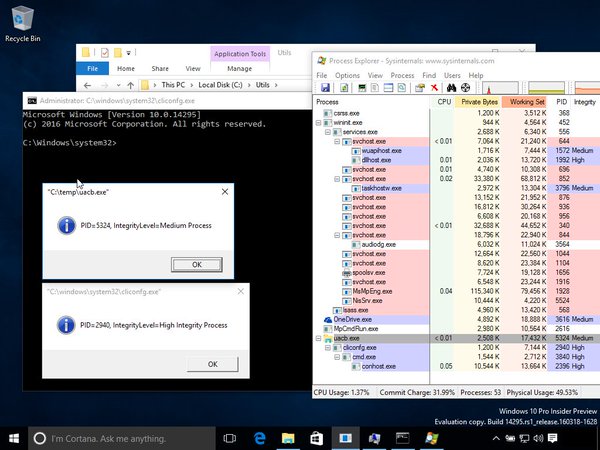Open the Process menu in Process Explorer
The image size is (600, 450).
[402, 75]
